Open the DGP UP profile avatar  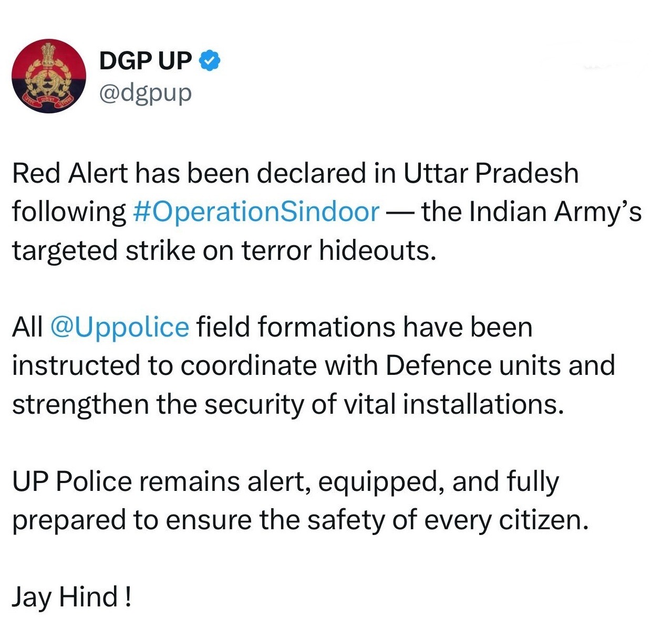(49, 76)
